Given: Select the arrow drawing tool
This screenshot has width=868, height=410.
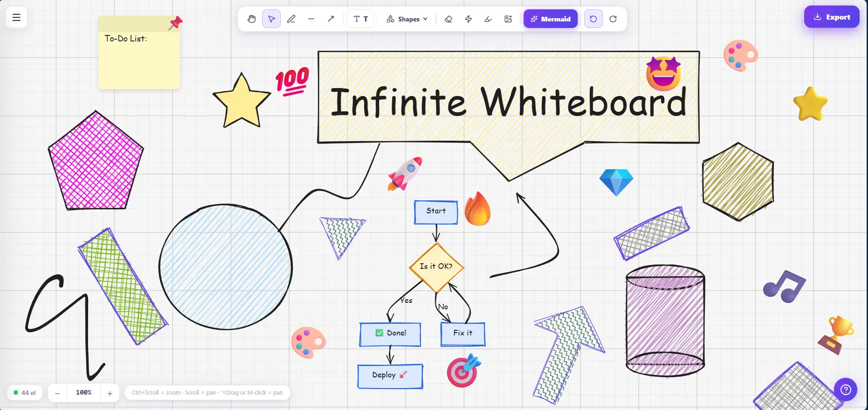Looking at the screenshot, I should (331, 19).
